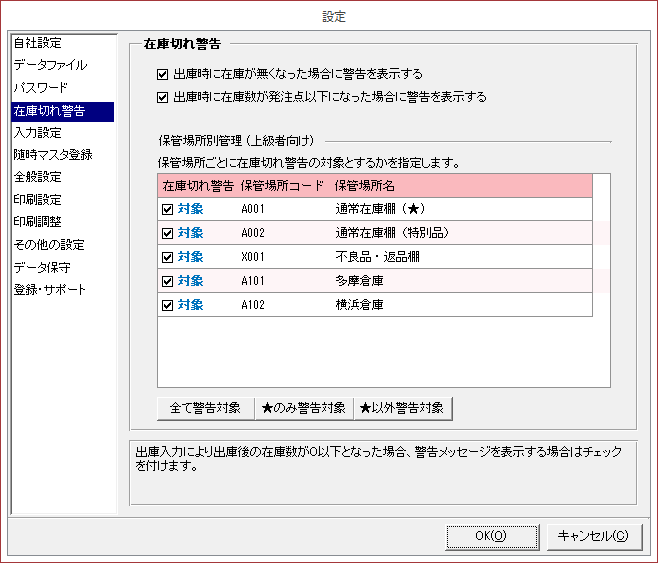Screen dimensions: 658x563
Task: Click the A101 code cell
Action: 253,281
